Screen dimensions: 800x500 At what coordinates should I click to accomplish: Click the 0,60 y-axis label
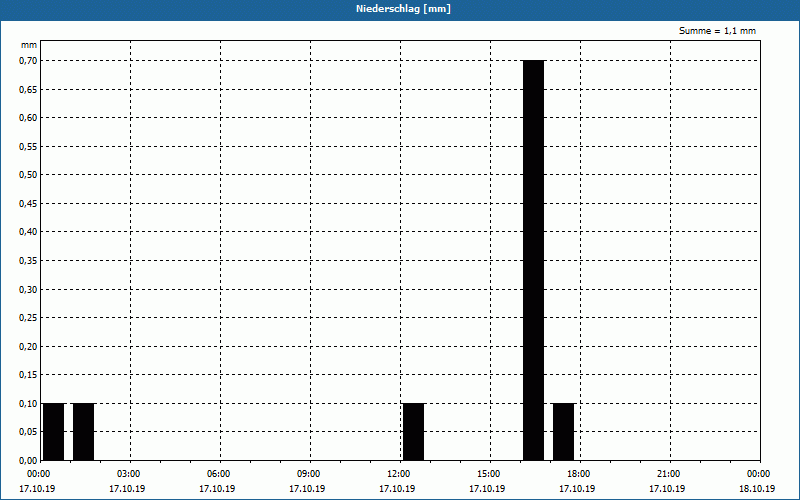point(28,118)
